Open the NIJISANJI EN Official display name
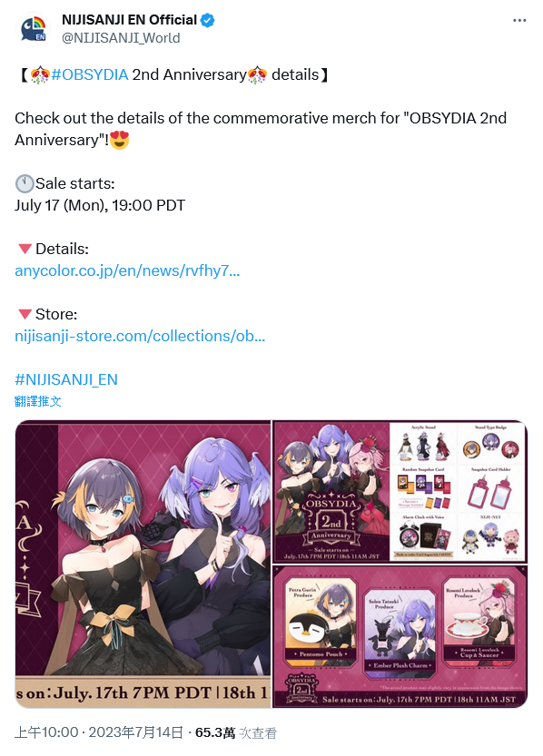This screenshot has width=543, height=756. click(x=129, y=20)
